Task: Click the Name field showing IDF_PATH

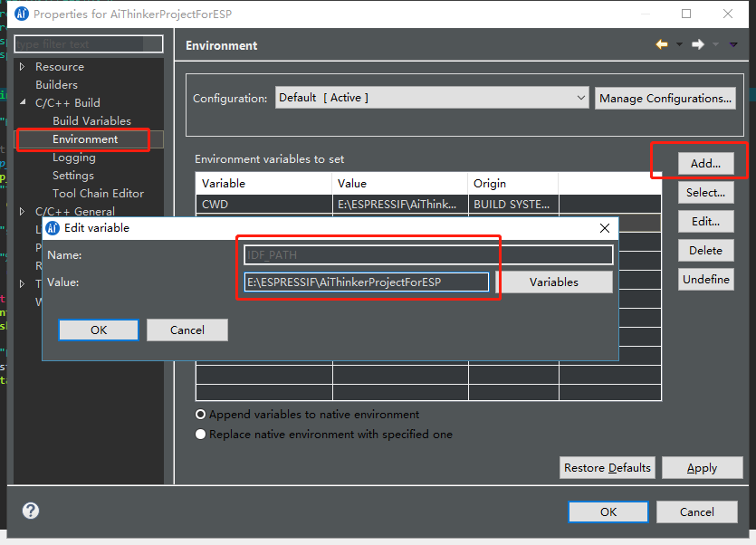Action: click(428, 254)
